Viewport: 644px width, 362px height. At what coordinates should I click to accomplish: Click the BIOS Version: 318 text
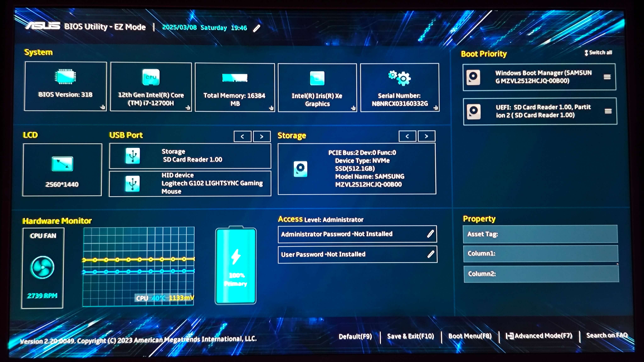coord(65,95)
